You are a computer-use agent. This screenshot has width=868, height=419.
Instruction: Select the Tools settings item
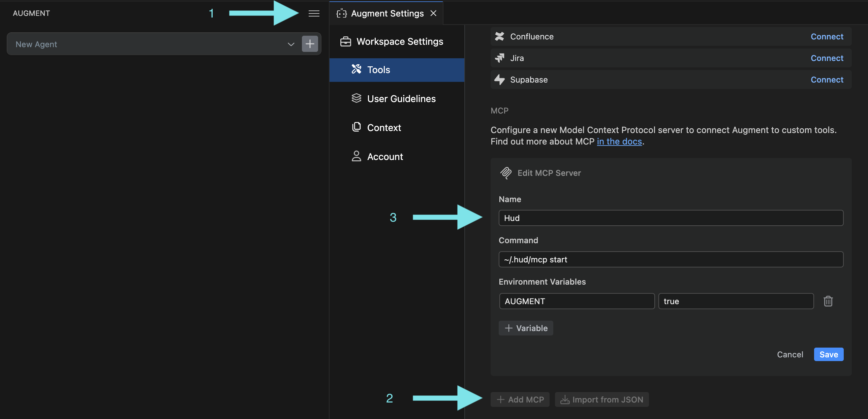click(397, 70)
